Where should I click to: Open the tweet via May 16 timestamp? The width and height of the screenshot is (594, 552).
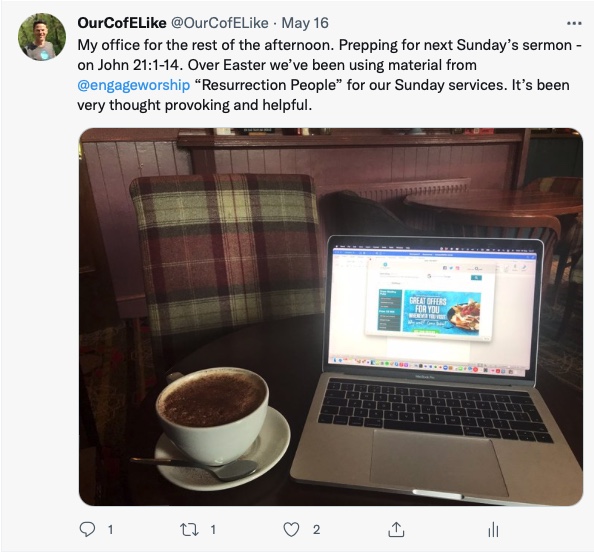[305, 23]
